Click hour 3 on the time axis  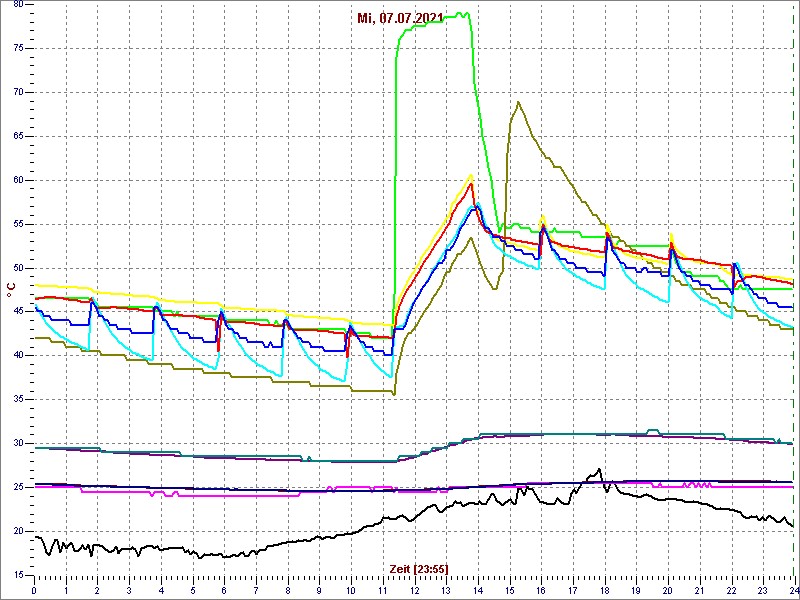coord(129,590)
